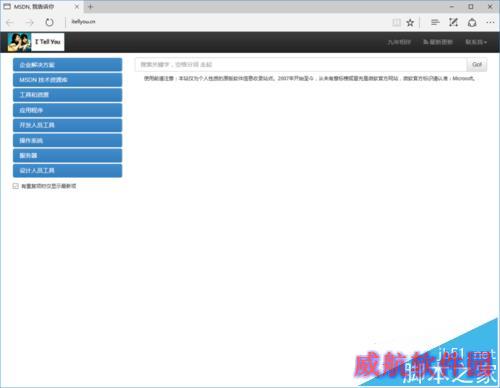Click the forward navigation arrow
Viewport: 500px width, 388px height.
[30, 22]
